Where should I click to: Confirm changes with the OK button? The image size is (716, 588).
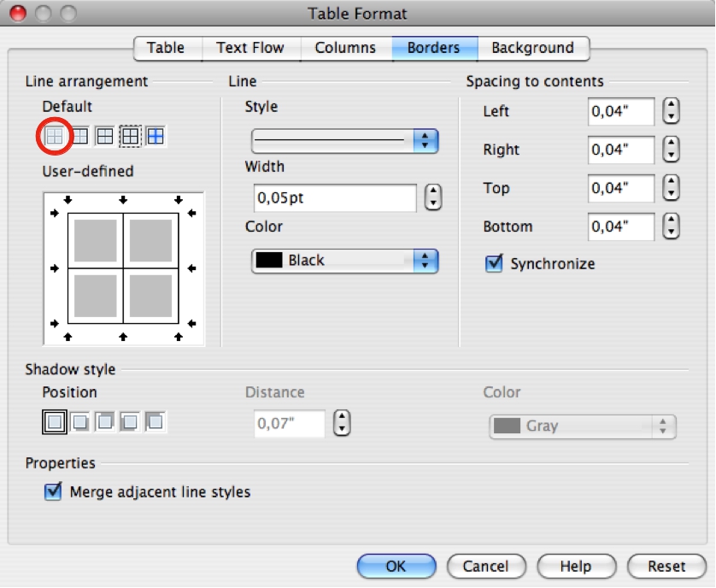click(396, 566)
